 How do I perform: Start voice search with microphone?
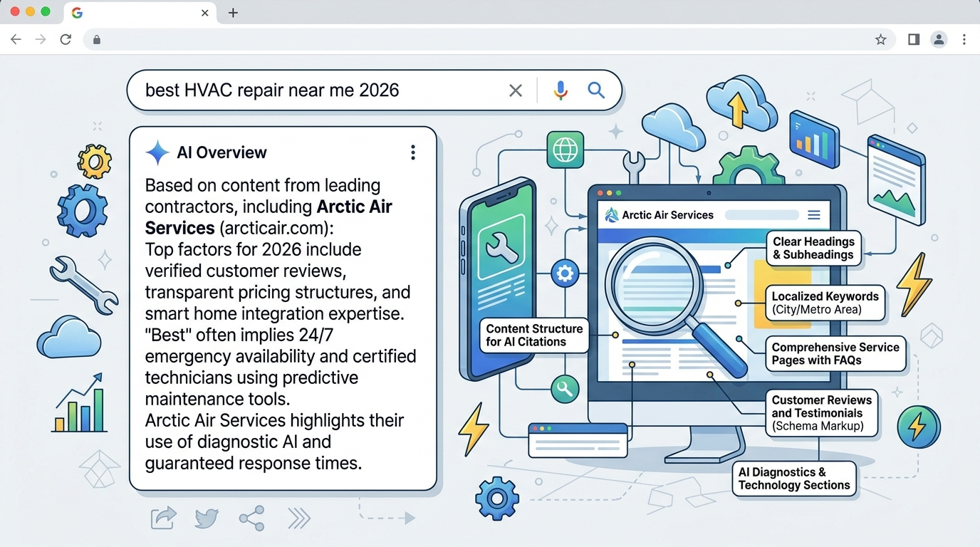point(561,90)
